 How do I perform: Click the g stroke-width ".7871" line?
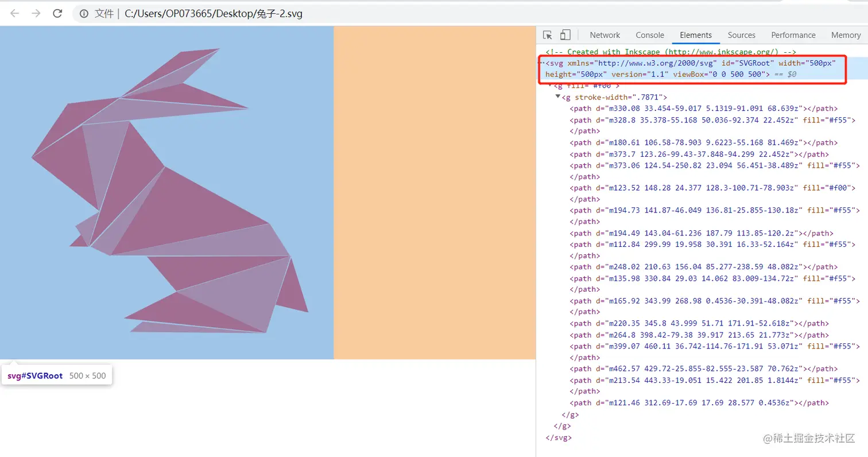(615, 97)
